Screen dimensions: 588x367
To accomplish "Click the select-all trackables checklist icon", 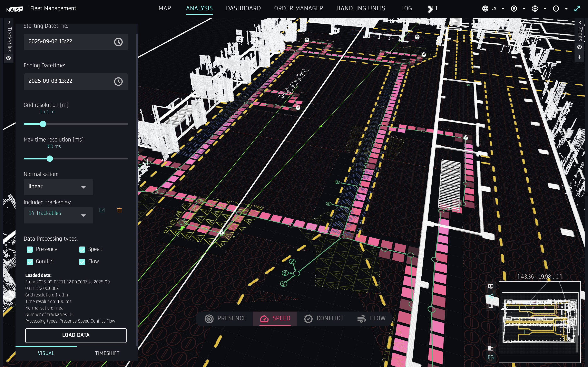I will pos(102,210).
